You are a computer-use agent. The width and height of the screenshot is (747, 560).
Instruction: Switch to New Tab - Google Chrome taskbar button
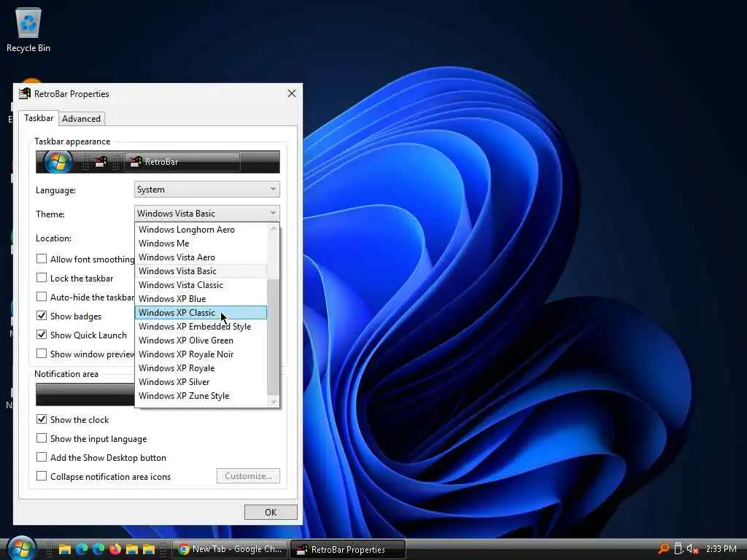click(x=230, y=549)
